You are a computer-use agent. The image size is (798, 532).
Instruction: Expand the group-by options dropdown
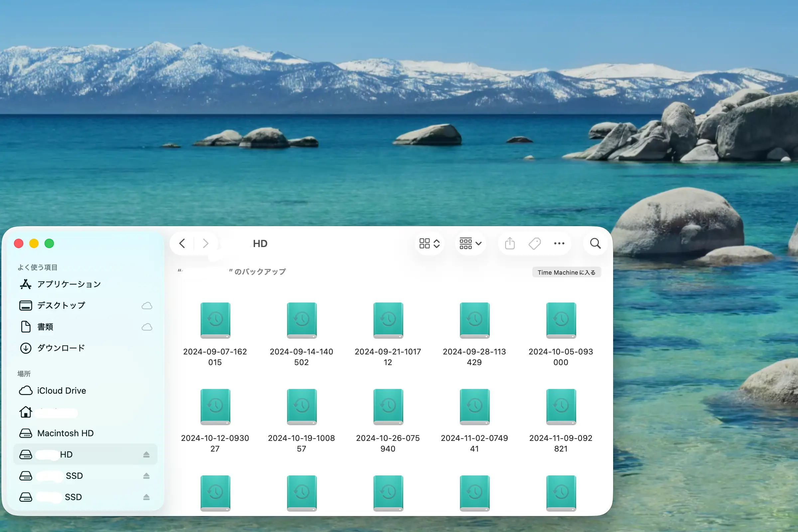pyautogui.click(x=470, y=243)
